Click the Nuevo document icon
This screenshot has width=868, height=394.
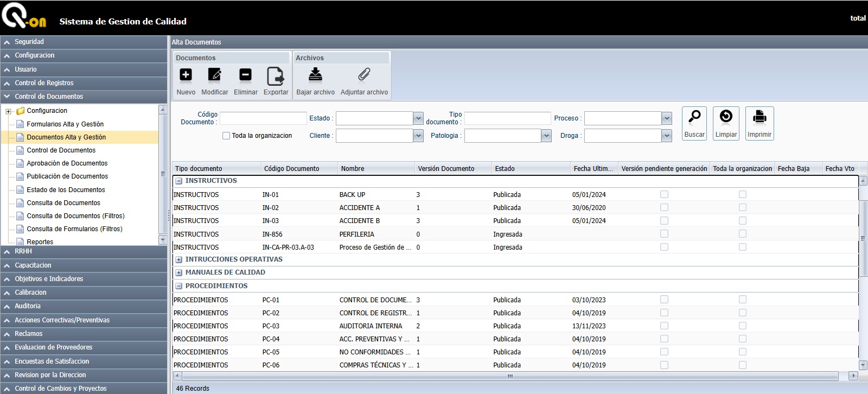pos(186,75)
